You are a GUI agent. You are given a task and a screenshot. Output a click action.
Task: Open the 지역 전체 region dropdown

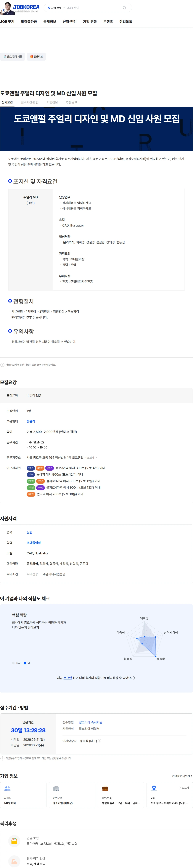coord(56,8)
